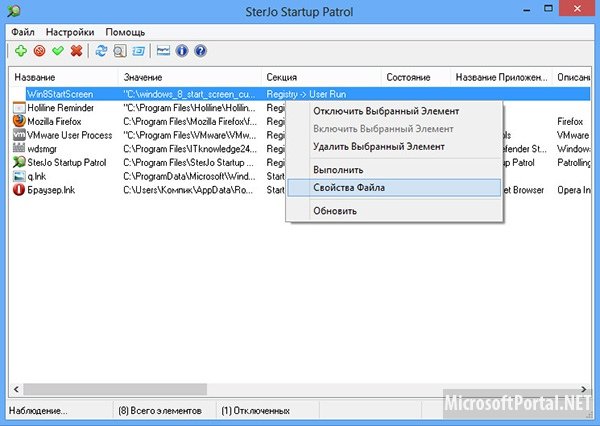Viewport: 600px width, 426px height.
Task: Sort by Название Приложения column header
Action: click(501, 77)
